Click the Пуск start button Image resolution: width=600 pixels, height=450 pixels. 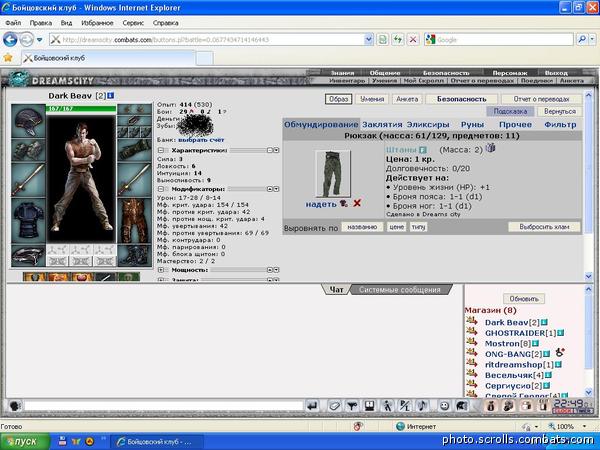click(25, 442)
